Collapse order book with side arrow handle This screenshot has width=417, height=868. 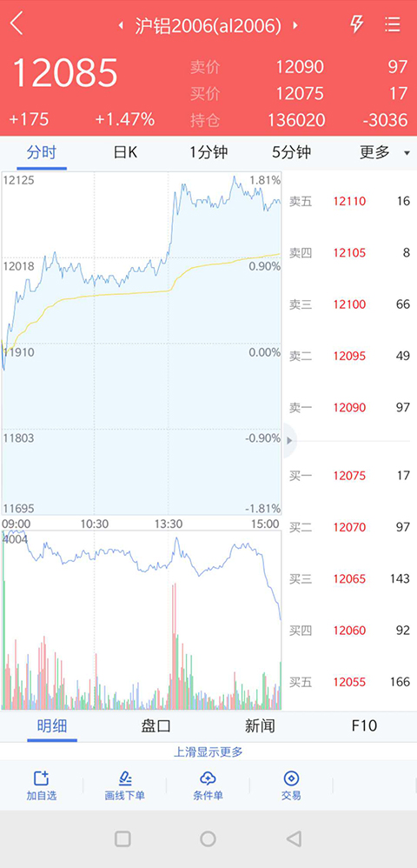point(290,441)
